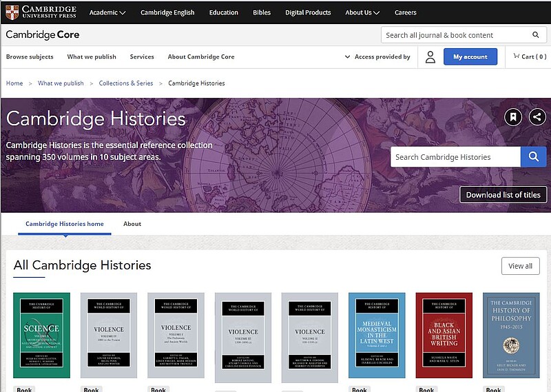Focus the Search Cambridge Histories field
Viewport: 551px width, 392px height.
[x=455, y=157]
